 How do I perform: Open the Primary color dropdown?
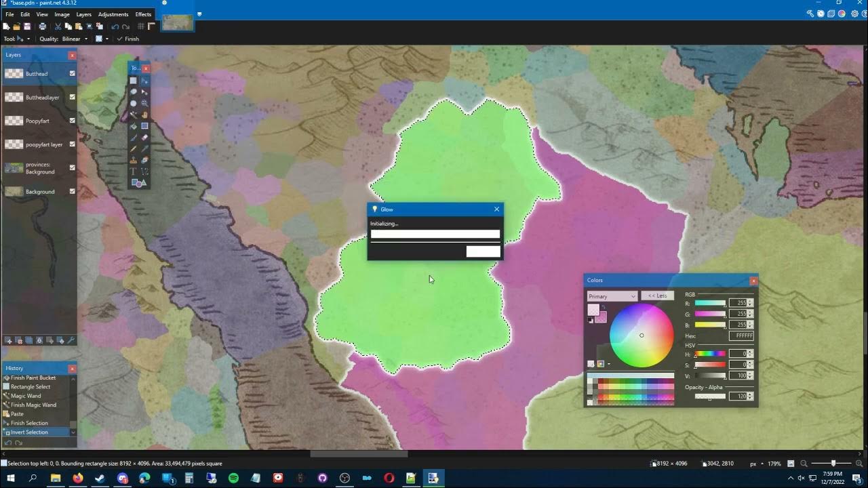pos(612,296)
